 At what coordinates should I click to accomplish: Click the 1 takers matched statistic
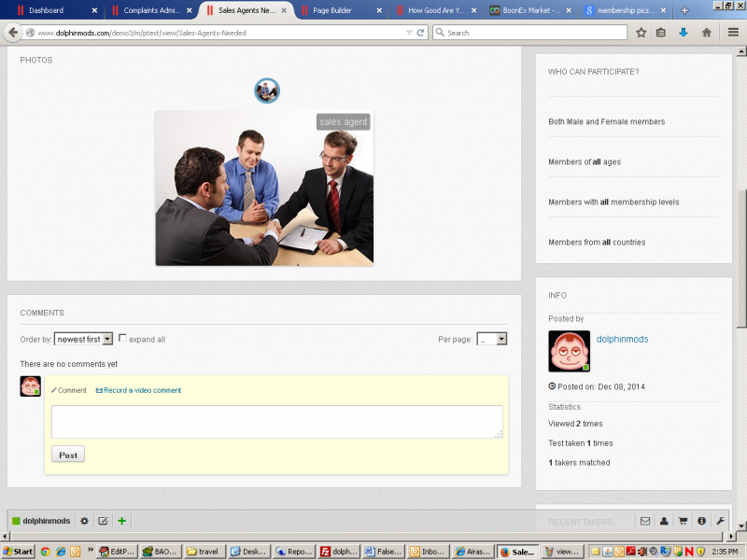579,462
